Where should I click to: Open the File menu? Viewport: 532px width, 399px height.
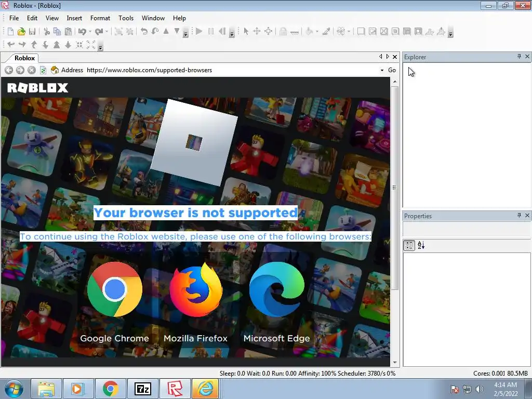[14, 18]
